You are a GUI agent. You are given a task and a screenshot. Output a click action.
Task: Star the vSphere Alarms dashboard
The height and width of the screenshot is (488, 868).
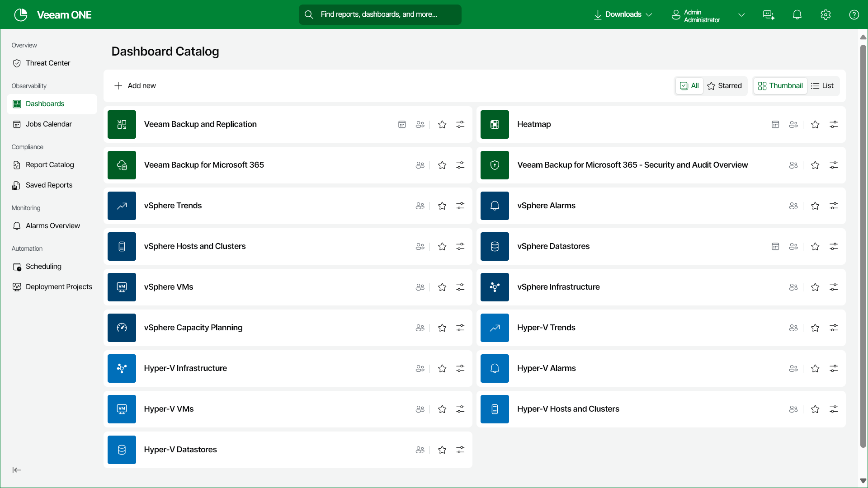(x=815, y=206)
